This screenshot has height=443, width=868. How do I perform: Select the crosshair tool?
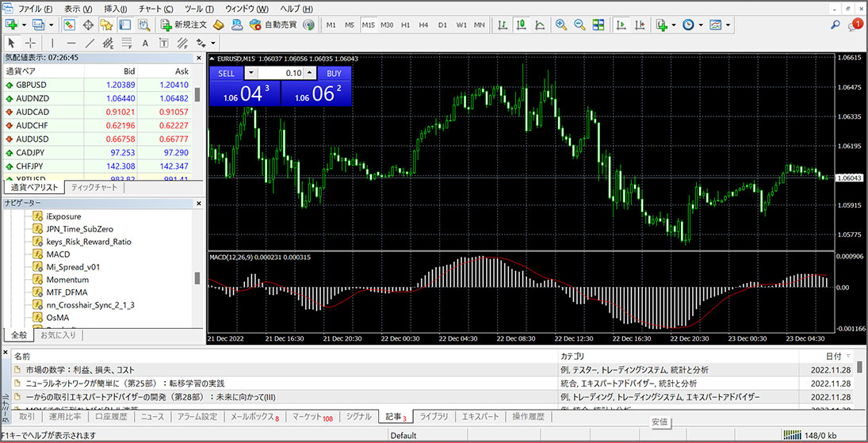point(30,43)
